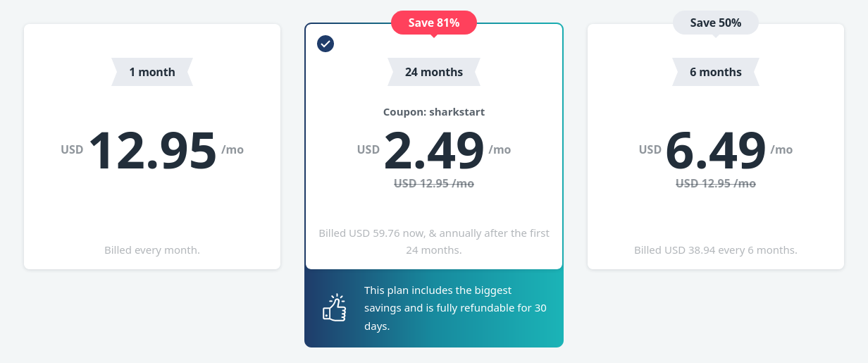Click the 'Billed every month.' note
The height and width of the screenshot is (363, 868).
[152, 250]
